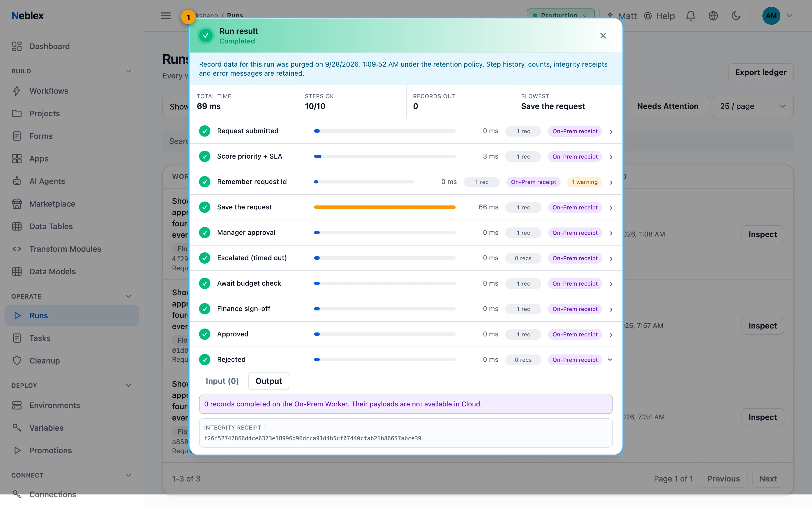
Task: Click the integrity receipt hash text
Action: (312, 438)
